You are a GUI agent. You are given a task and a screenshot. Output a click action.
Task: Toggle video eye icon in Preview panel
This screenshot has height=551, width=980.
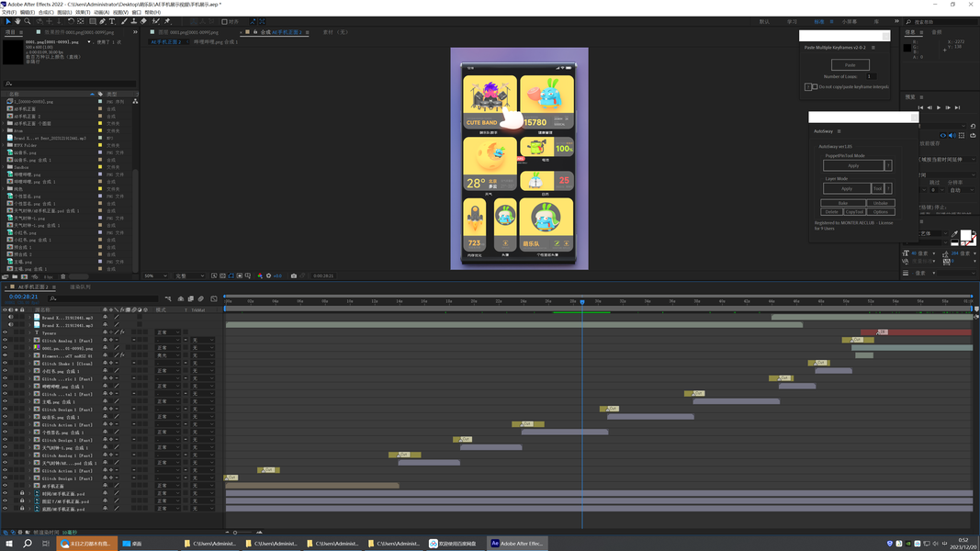point(943,136)
